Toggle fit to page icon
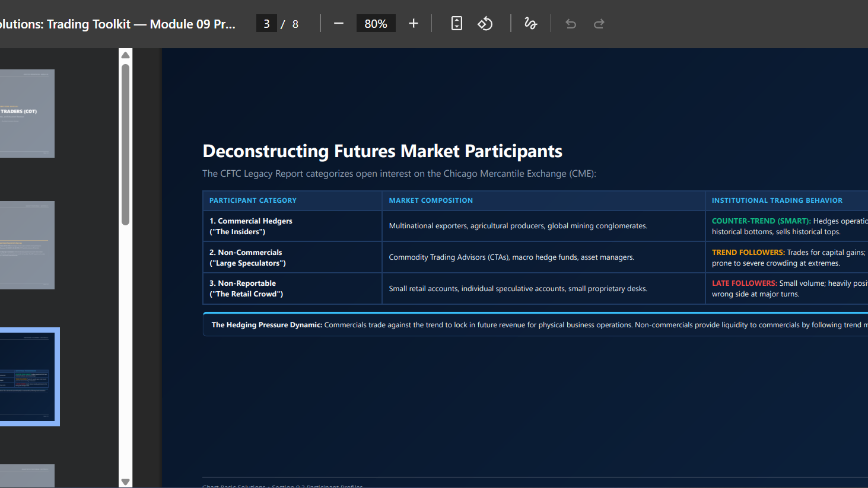The height and width of the screenshot is (488, 868). click(x=457, y=24)
